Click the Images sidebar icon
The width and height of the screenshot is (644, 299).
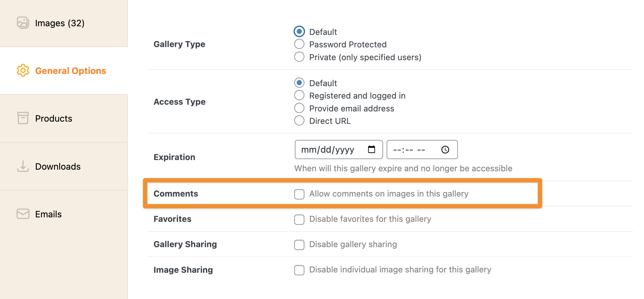[23, 23]
